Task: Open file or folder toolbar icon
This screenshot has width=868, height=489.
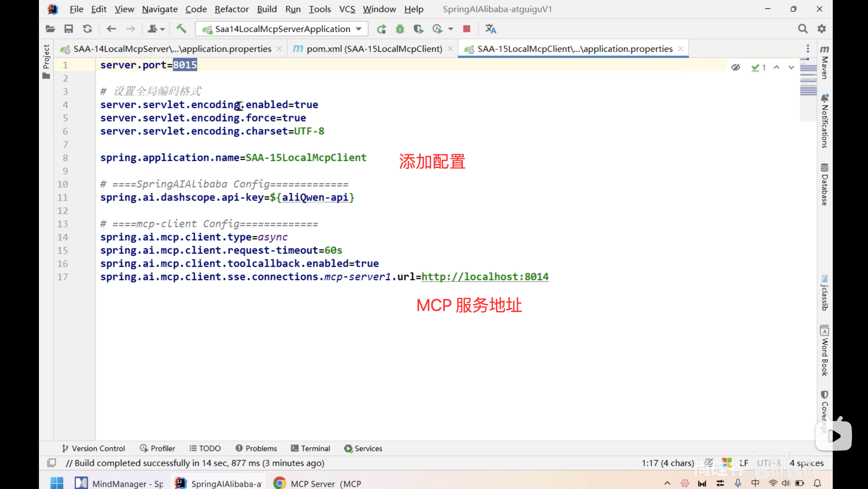Action: [x=50, y=29]
